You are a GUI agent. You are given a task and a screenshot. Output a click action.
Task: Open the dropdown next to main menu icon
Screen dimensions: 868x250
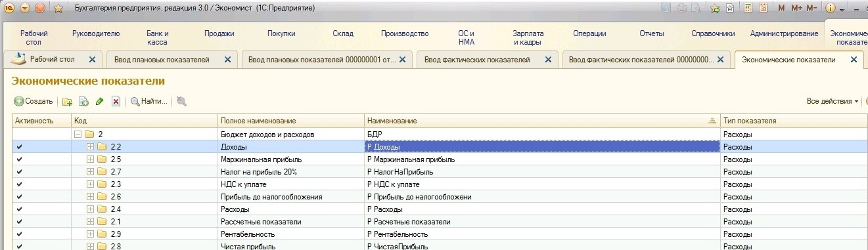25,9
